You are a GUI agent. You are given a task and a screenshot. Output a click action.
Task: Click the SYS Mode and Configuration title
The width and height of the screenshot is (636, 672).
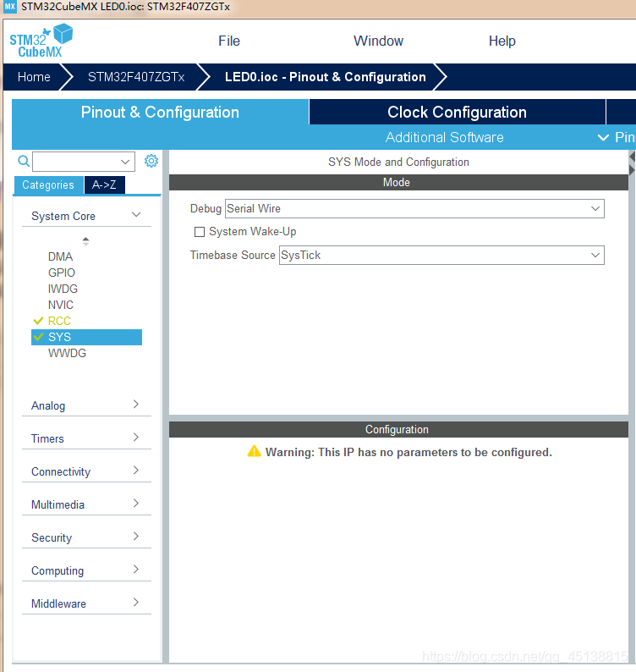[398, 162]
